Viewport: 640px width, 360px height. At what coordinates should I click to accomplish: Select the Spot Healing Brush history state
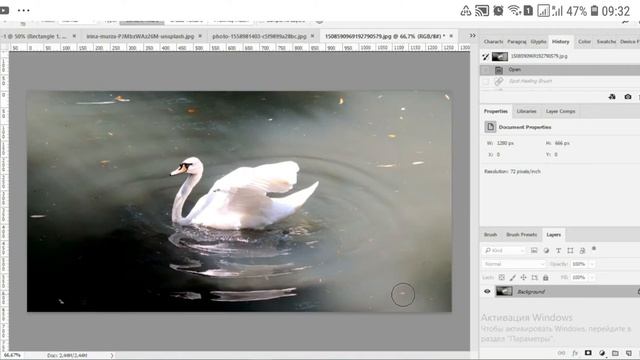pos(560,82)
